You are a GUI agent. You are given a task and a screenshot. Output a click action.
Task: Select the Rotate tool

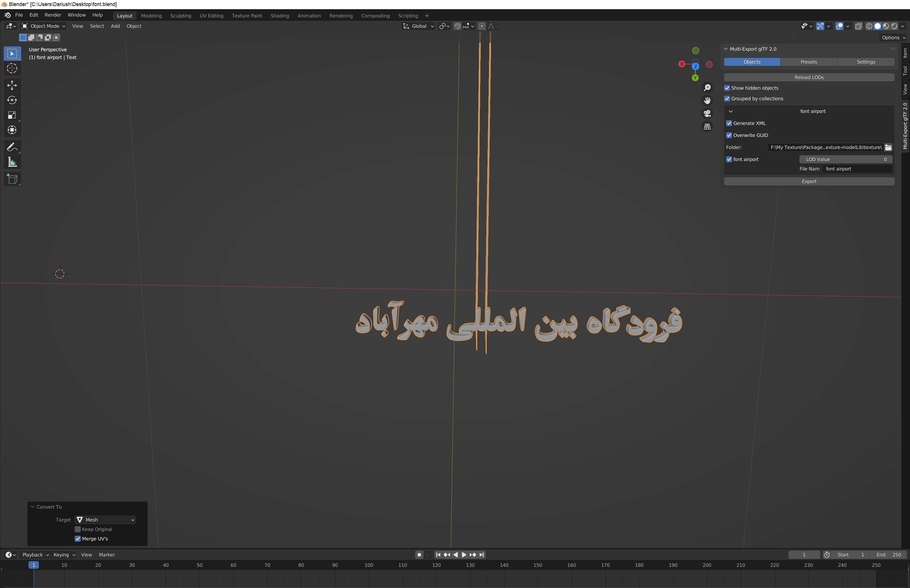tap(12, 100)
